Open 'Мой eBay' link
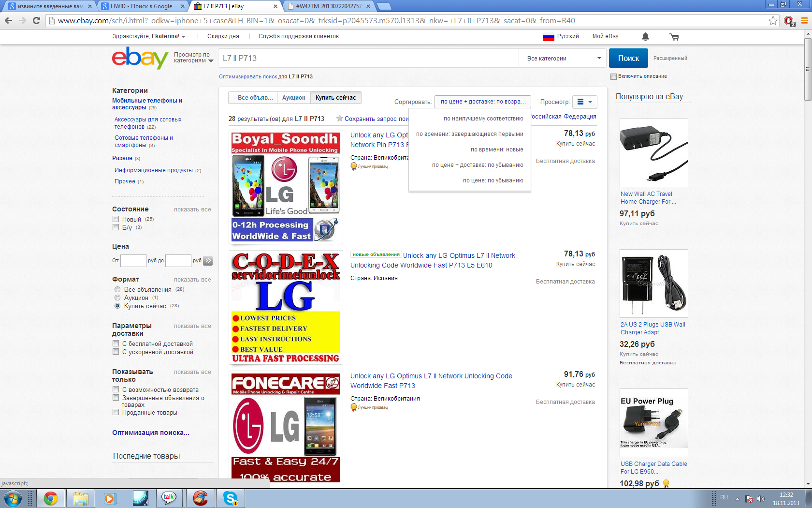812x508 pixels. click(605, 36)
